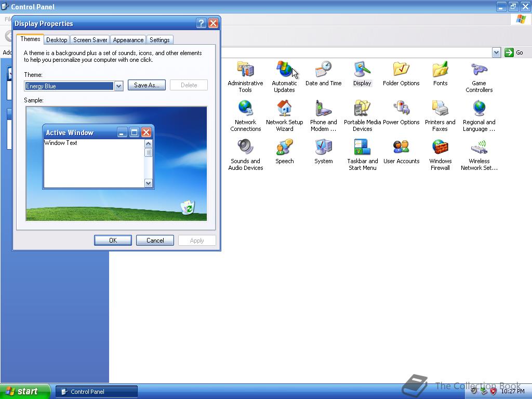Click scroll down arrow in sample window
532x399 pixels.
tap(148, 183)
